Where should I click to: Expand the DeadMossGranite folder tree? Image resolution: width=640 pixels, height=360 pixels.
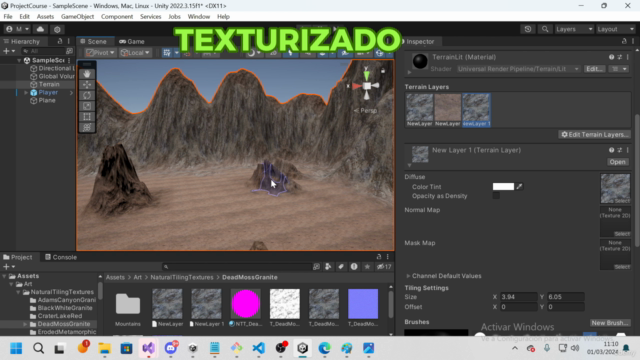(x=25, y=324)
